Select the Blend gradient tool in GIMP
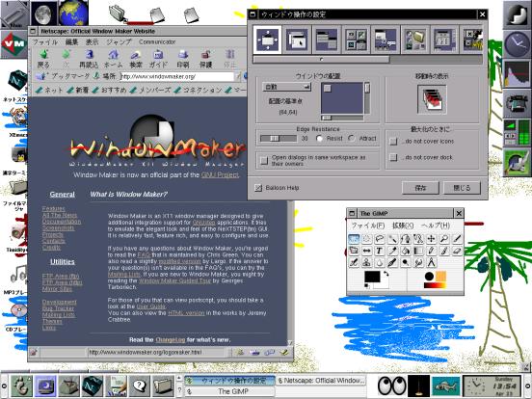The image size is (532, 399). point(418,251)
